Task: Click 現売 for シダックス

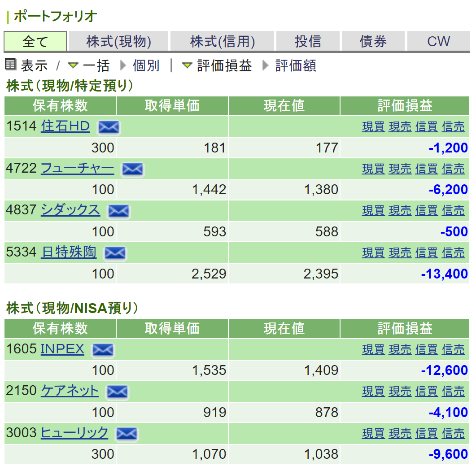Action: click(x=400, y=211)
